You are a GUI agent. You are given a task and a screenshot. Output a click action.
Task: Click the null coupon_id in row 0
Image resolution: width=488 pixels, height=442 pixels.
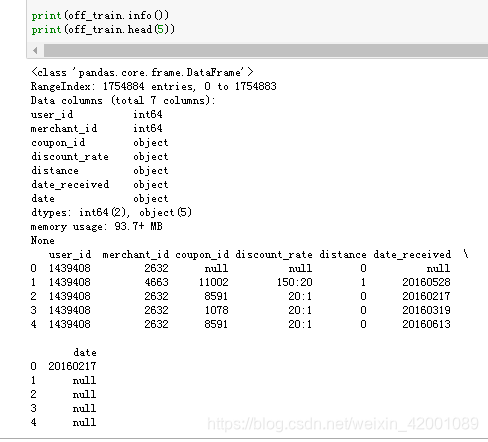coord(217,268)
